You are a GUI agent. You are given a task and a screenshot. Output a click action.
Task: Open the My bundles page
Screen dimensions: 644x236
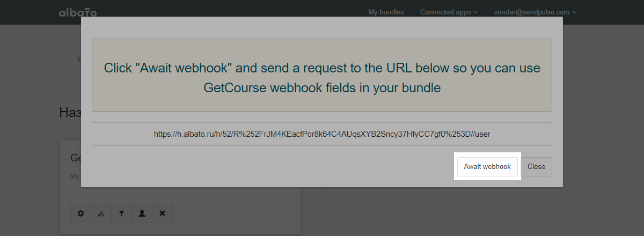pos(386,12)
